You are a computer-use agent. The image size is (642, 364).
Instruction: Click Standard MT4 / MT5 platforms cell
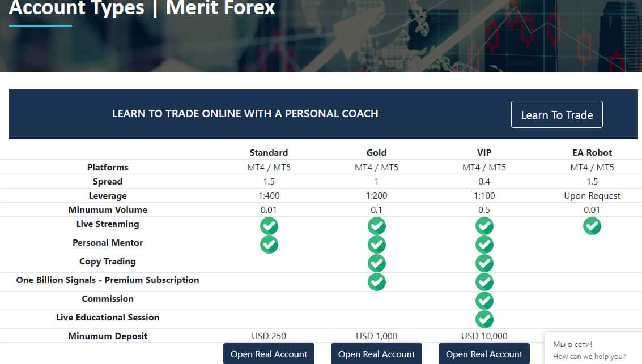tap(269, 167)
